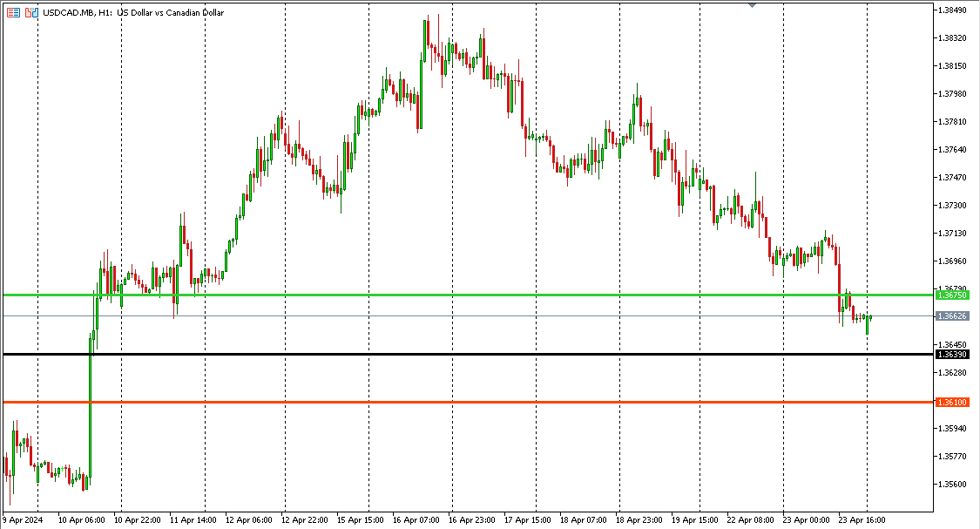Click the green 1.36750 price label

(952, 295)
